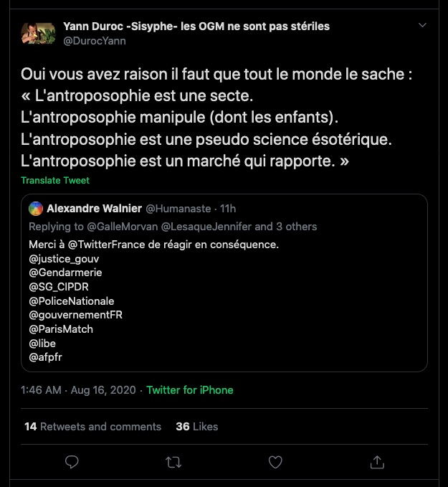Click the reply speech bubble icon
Screen dimensions: 448x487
tap(71, 463)
